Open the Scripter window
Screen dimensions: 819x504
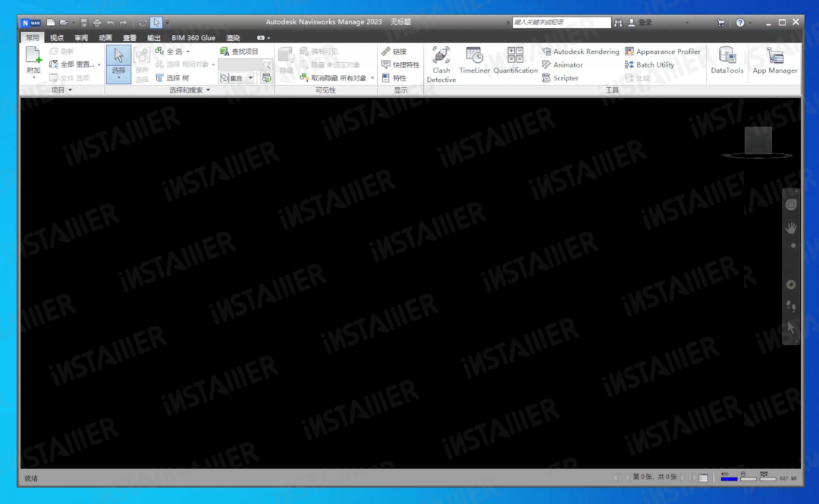tap(560, 78)
